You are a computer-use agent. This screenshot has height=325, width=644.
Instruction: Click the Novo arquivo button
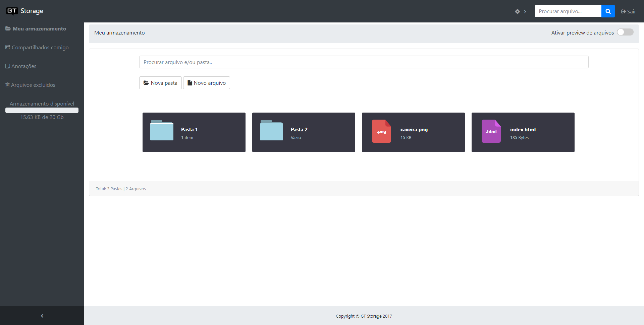tap(207, 83)
